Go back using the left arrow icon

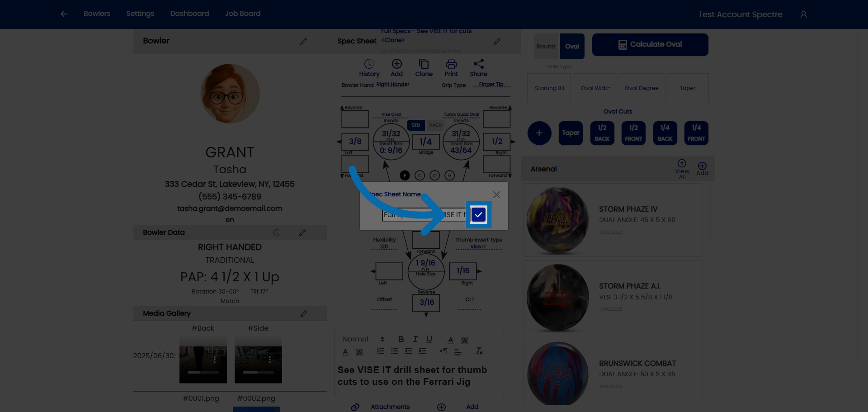64,14
